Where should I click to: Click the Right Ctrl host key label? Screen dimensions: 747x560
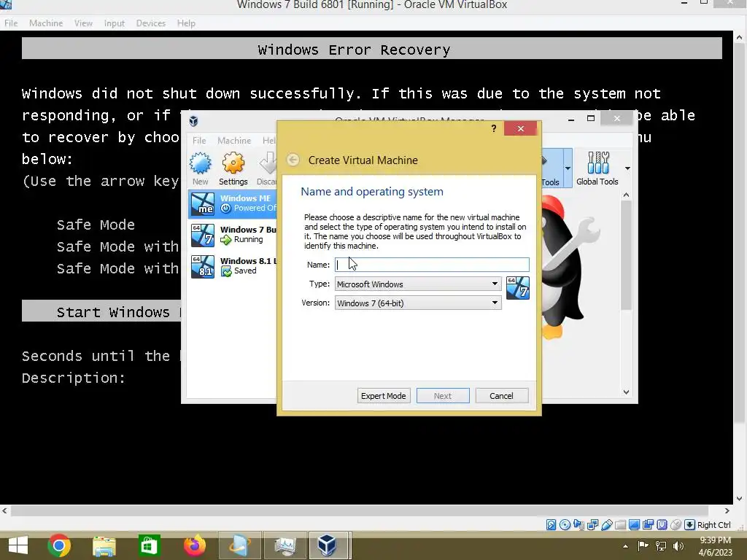(x=713, y=525)
